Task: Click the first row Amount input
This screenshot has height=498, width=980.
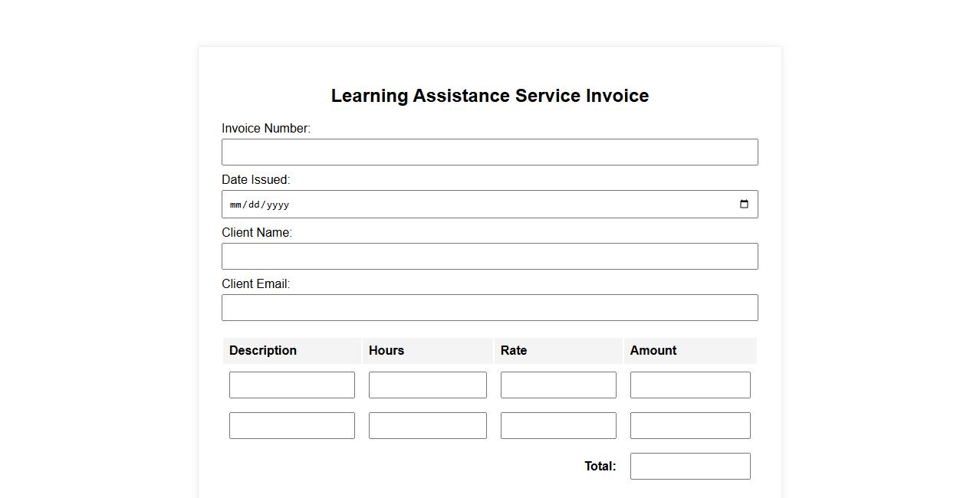Action: [689, 385]
